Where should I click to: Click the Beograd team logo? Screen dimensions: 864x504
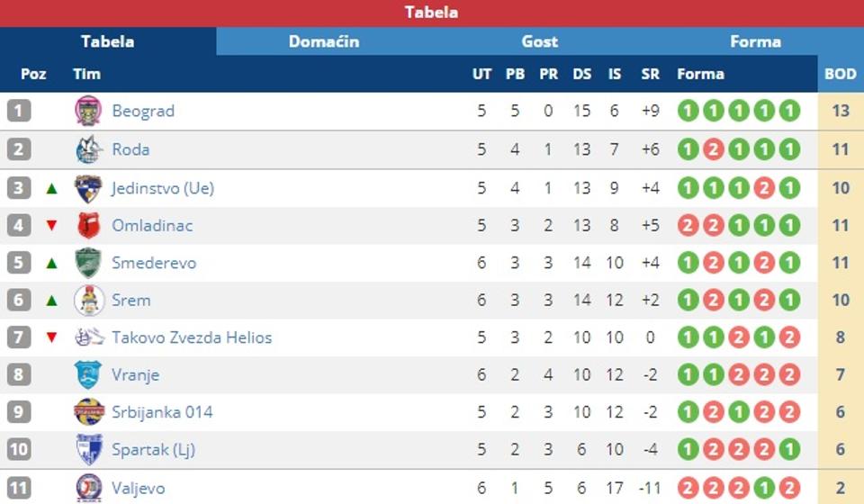point(88,112)
